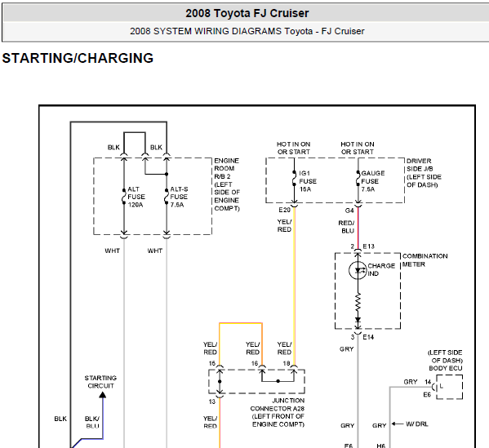
Task: Click the YEL/RED label above pin 18
Action: (284, 348)
